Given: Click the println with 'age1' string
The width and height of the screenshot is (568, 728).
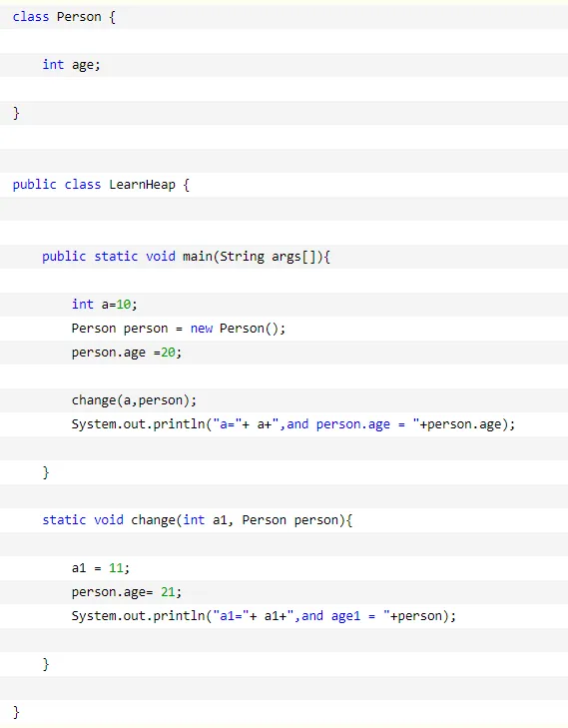Looking at the screenshot, I should (264, 616).
